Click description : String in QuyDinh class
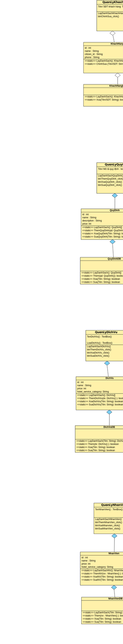Screen dimensions: 123x644 (x=92, y=220)
